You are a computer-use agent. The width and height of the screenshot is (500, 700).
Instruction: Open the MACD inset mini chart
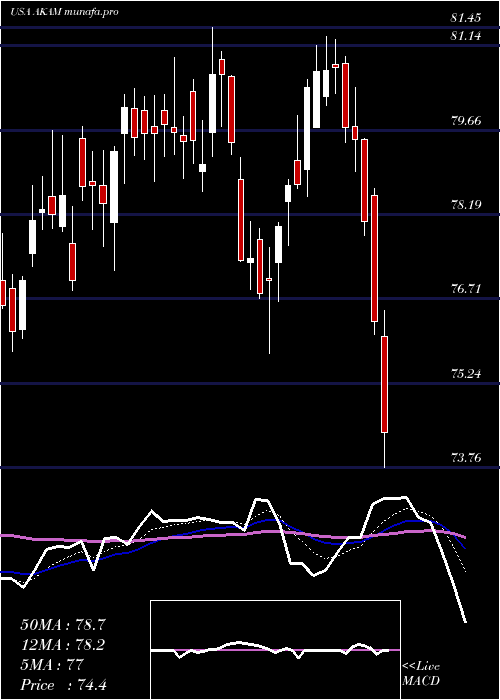[275, 650]
